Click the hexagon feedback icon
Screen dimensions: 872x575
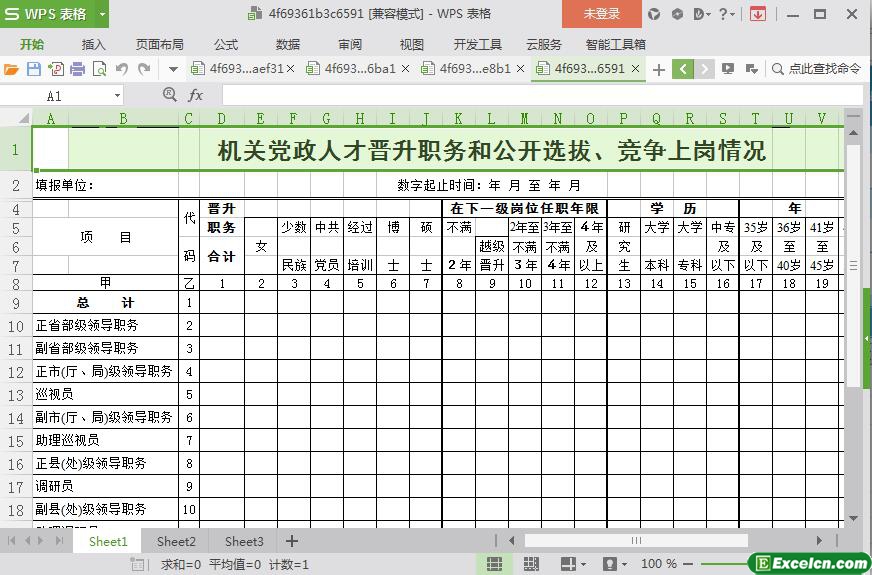click(677, 14)
